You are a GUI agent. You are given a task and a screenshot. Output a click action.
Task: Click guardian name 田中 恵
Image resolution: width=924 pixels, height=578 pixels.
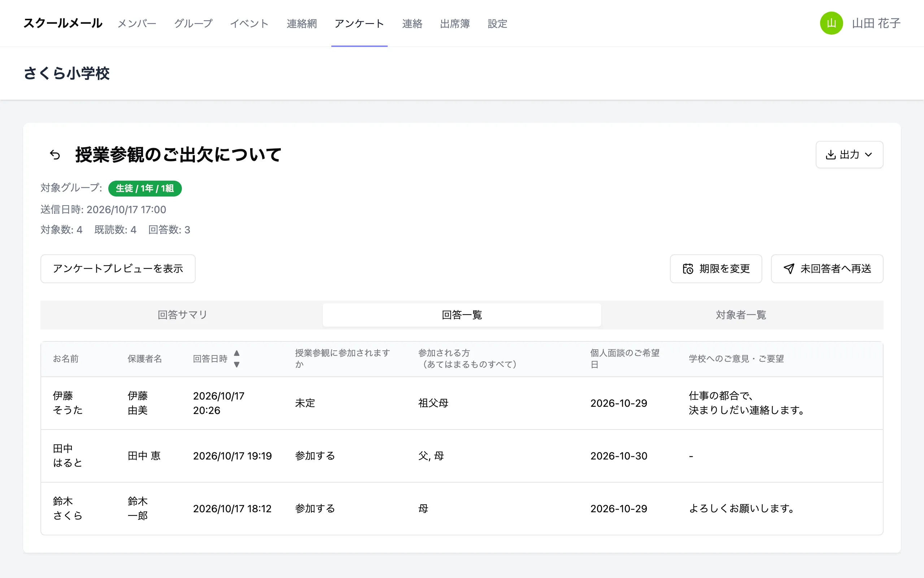[144, 456]
